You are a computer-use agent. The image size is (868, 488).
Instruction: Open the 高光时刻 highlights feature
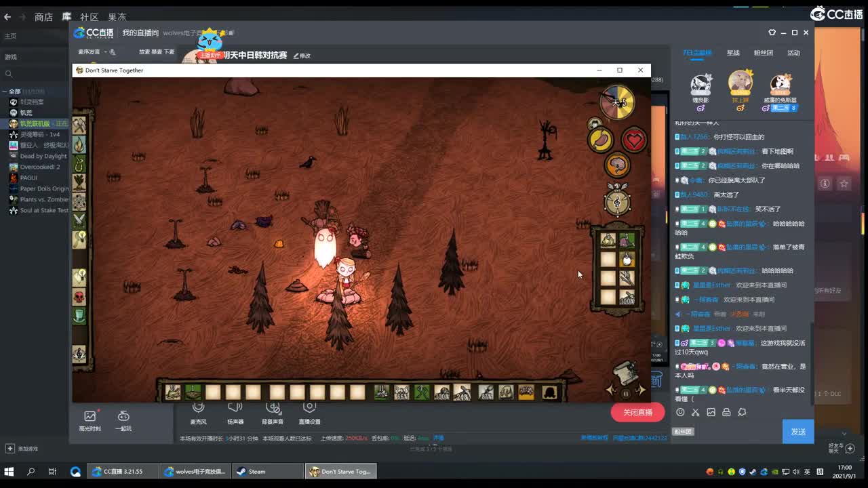coord(90,420)
